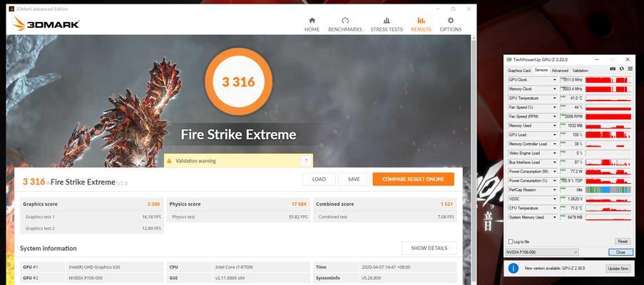Click the GPU-Z Close button
The width and height of the screenshot is (644, 285).
(620, 252)
